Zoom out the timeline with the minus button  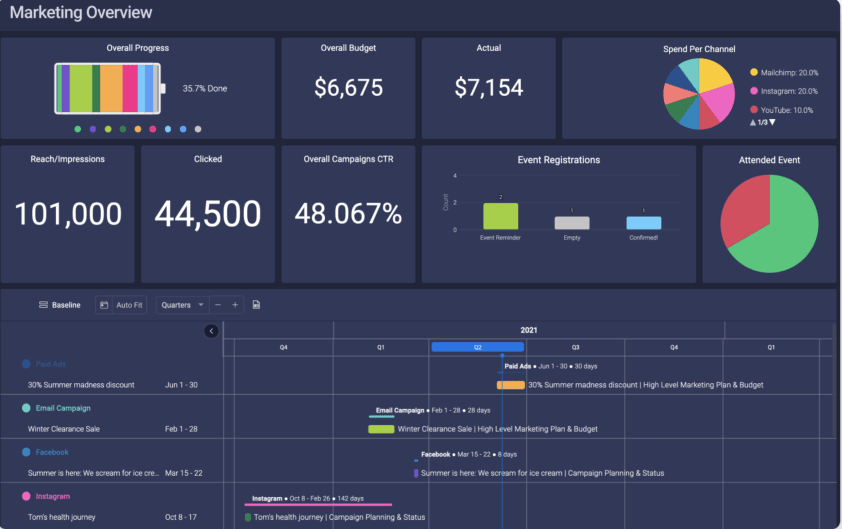(217, 305)
